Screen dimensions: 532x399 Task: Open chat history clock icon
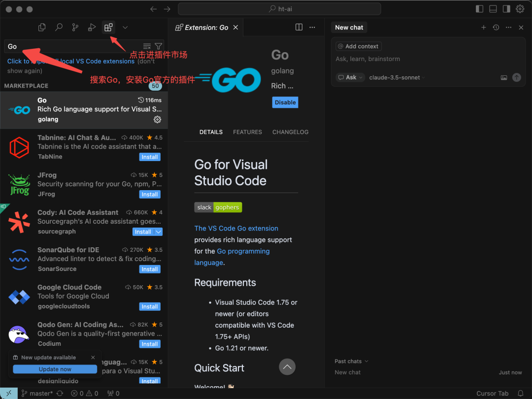point(496,28)
